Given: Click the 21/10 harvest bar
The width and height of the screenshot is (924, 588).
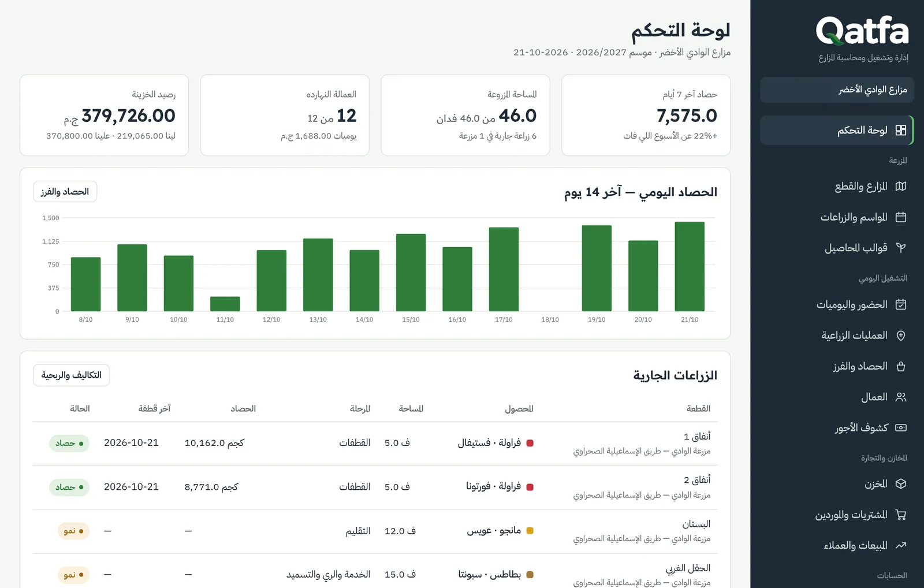Looking at the screenshot, I should (690, 266).
